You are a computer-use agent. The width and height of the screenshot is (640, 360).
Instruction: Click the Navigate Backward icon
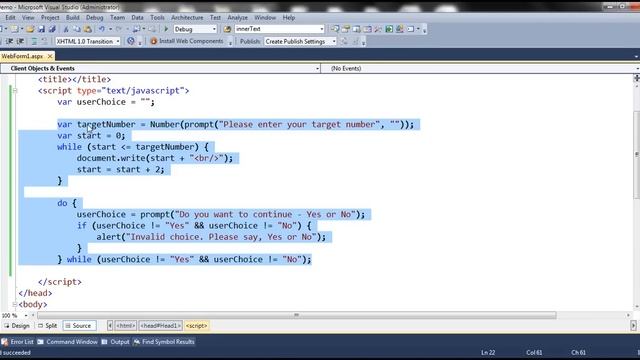click(136, 29)
